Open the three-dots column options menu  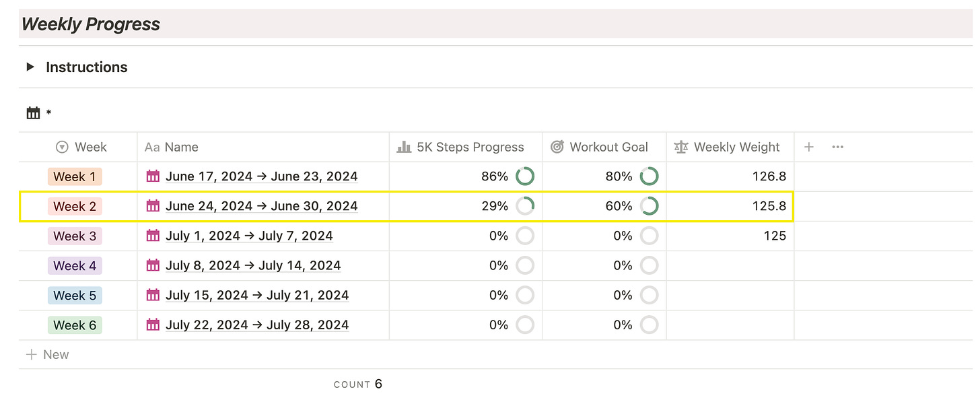tap(838, 147)
